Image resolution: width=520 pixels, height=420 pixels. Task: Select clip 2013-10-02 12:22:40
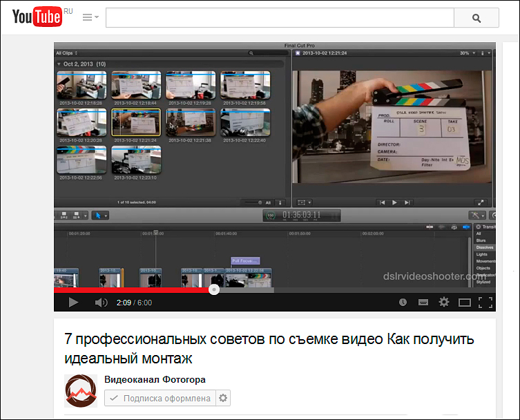245,122
